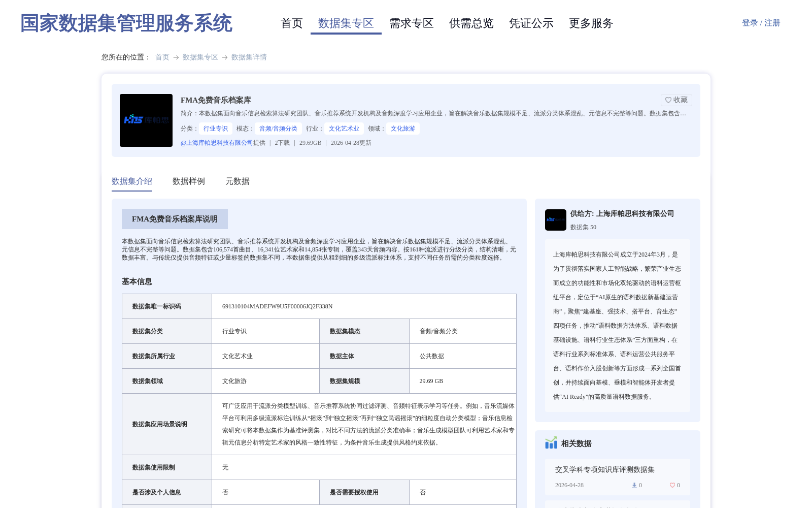Click the 音频/音频分类 modality tag
The width and height of the screenshot is (812, 508).
(x=279, y=129)
